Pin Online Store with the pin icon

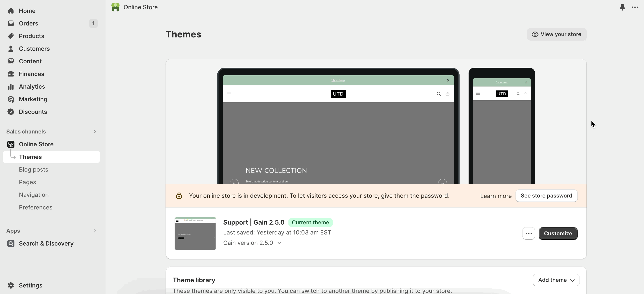pos(622,7)
